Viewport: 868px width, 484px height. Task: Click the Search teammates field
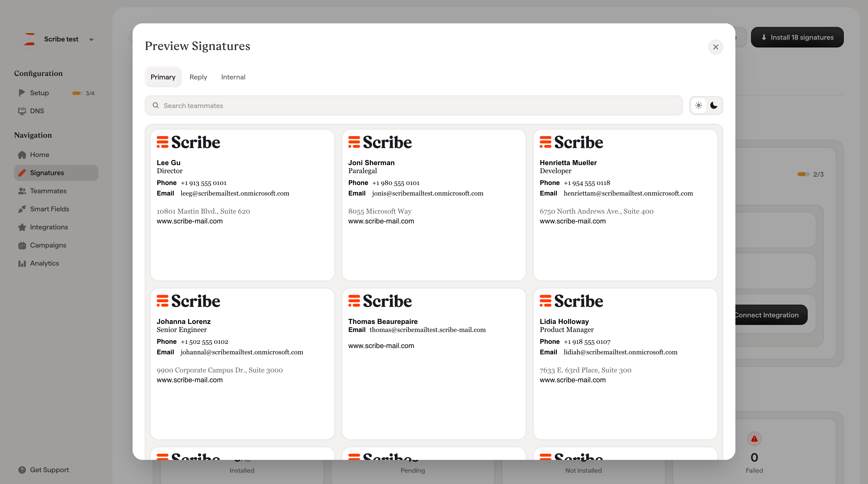[413, 106]
